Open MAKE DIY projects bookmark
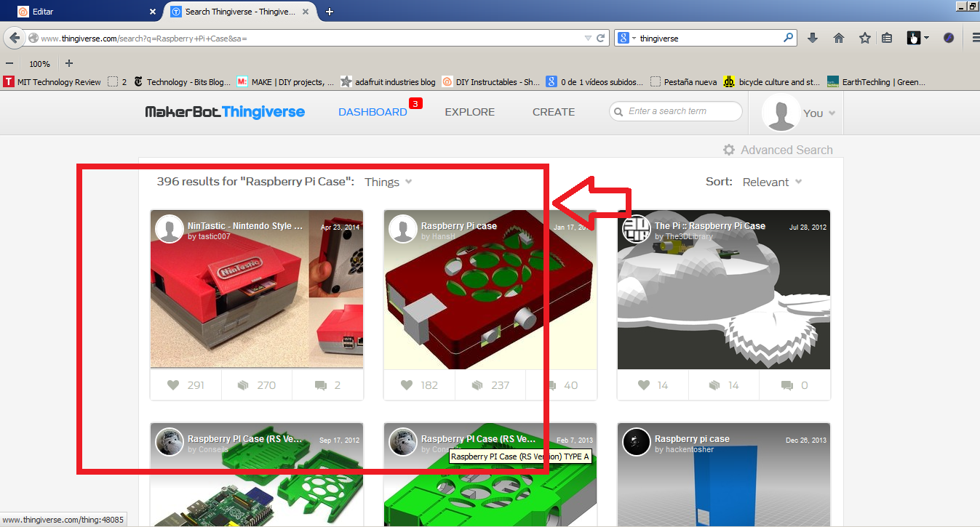This screenshot has width=980, height=527. click(x=286, y=82)
